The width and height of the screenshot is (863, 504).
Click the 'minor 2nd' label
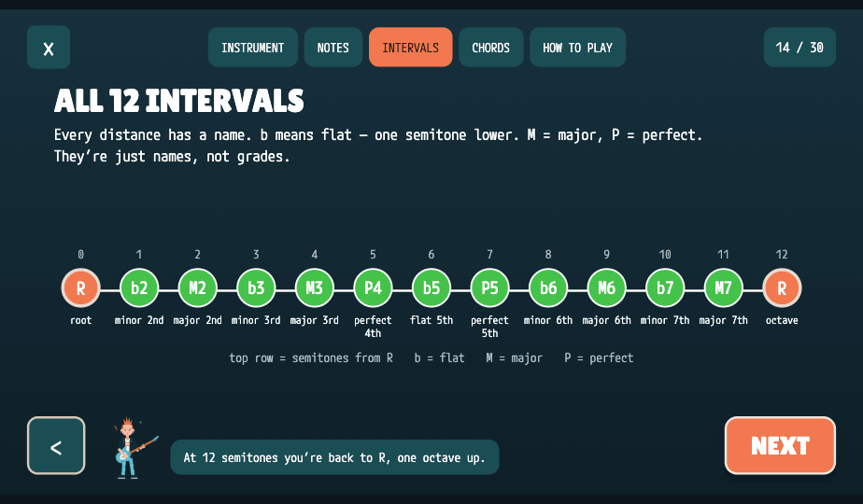[139, 320]
